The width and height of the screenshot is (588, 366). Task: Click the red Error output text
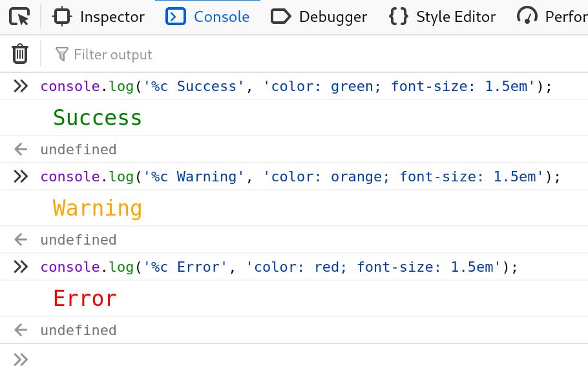[85, 299]
